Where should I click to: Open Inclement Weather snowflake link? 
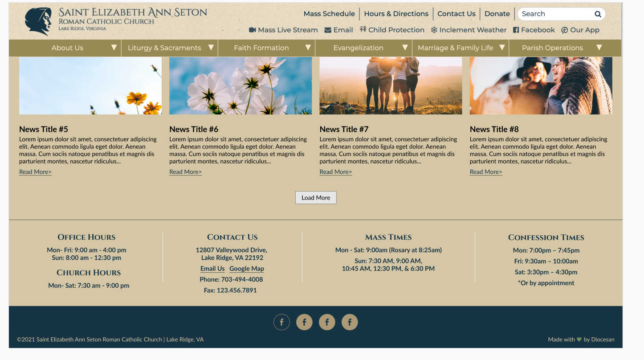click(469, 30)
